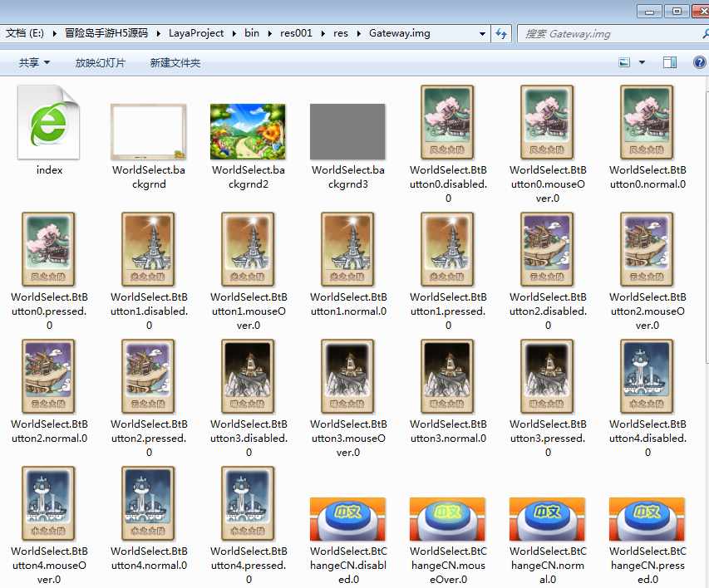709x588 pixels.
Task: Select WorldSelect.BtChangeCN.normal.0 image
Action: click(x=547, y=519)
